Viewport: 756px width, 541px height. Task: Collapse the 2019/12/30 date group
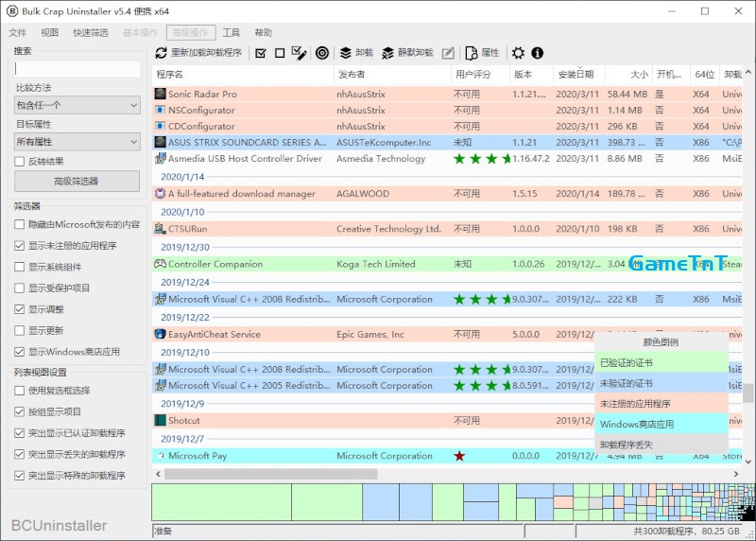(x=185, y=247)
